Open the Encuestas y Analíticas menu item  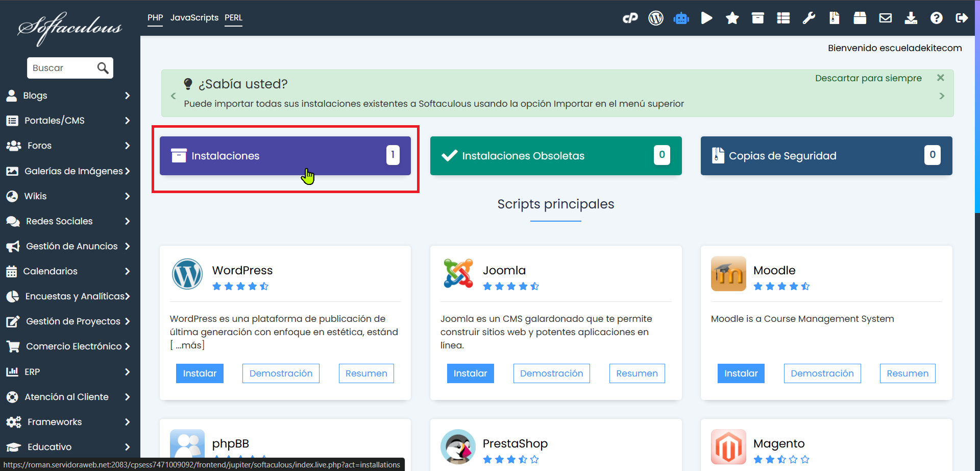[x=70, y=296]
